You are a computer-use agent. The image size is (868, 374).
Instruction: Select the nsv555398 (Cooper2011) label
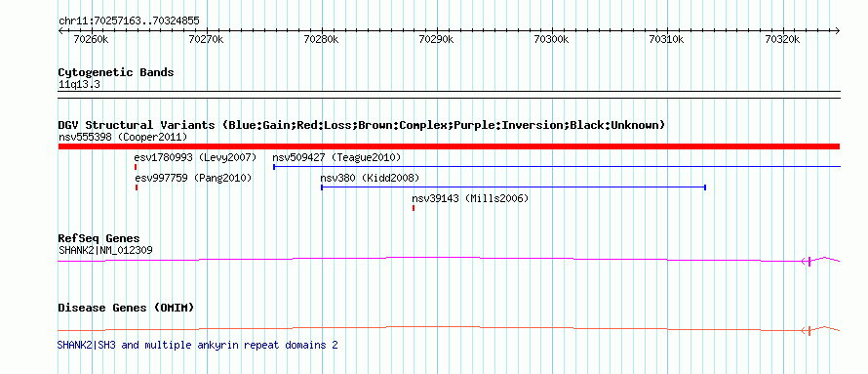123,137
